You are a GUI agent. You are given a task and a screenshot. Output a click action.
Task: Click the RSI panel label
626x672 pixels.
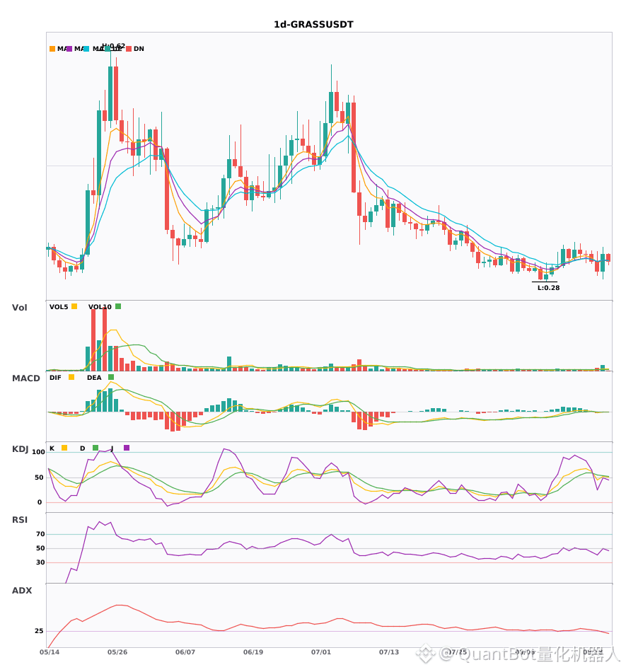coord(20,519)
